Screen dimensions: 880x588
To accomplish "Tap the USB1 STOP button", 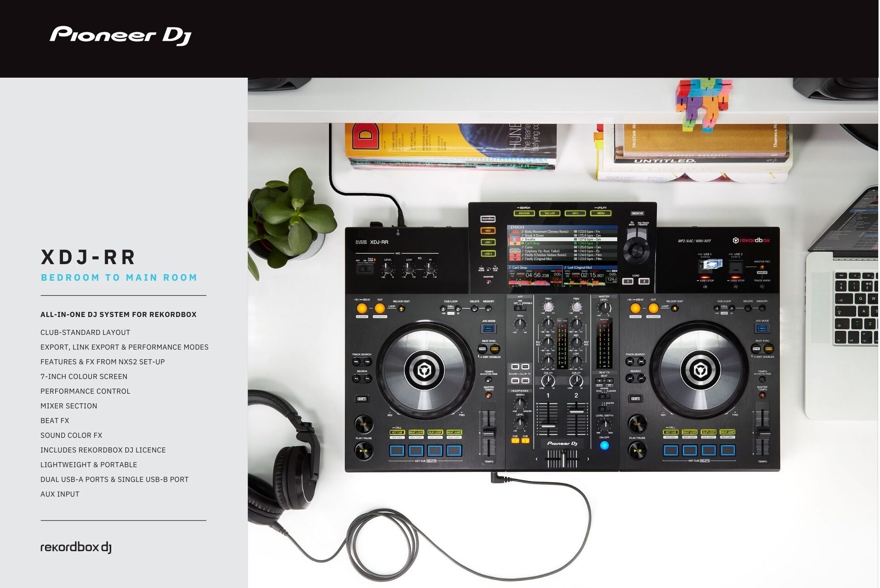I will coord(705,286).
